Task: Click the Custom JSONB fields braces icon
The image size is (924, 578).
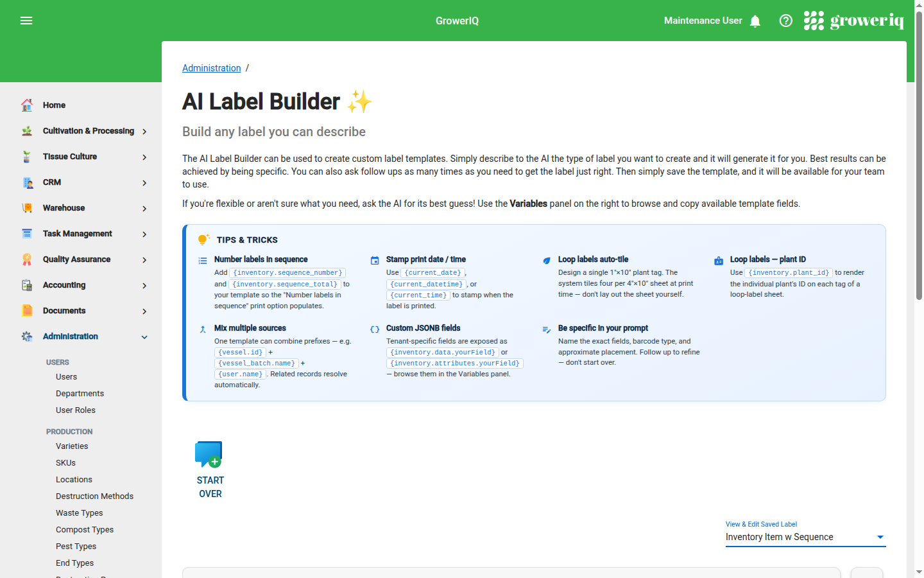Action: coord(375,329)
